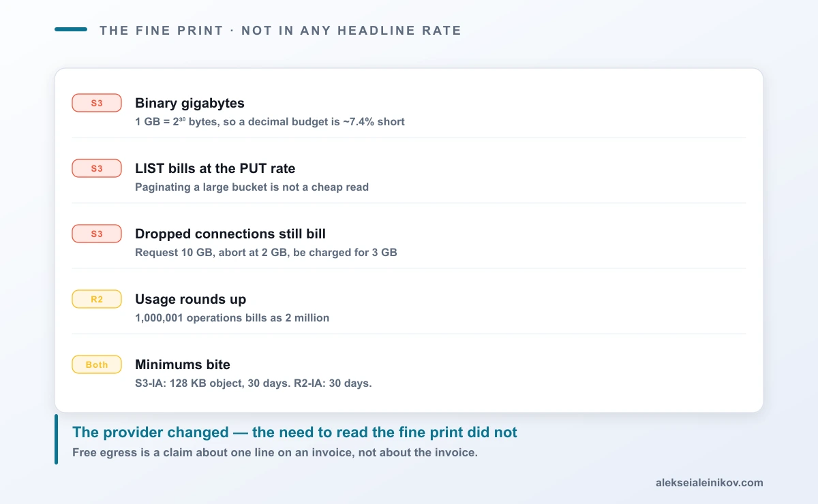Image resolution: width=818 pixels, height=504 pixels.
Task: Click the teal dash before the header title
Action: (x=71, y=29)
